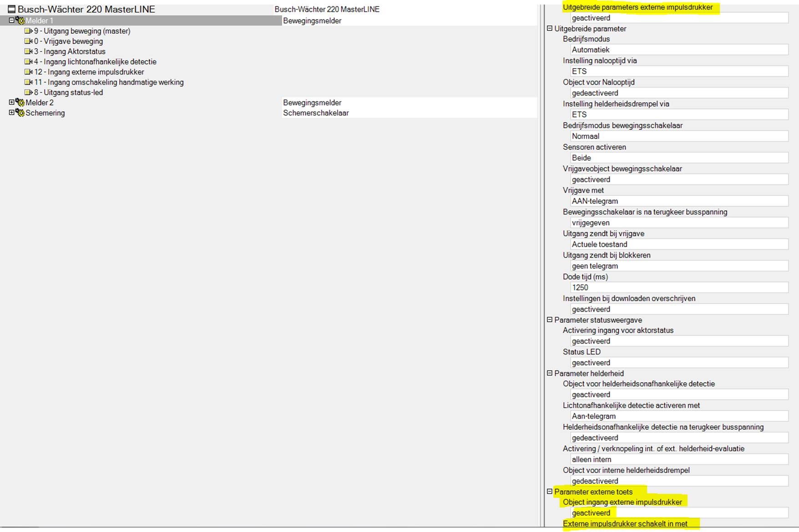Open Object voor Nalooptijd value field
799x532 pixels.
679,93
